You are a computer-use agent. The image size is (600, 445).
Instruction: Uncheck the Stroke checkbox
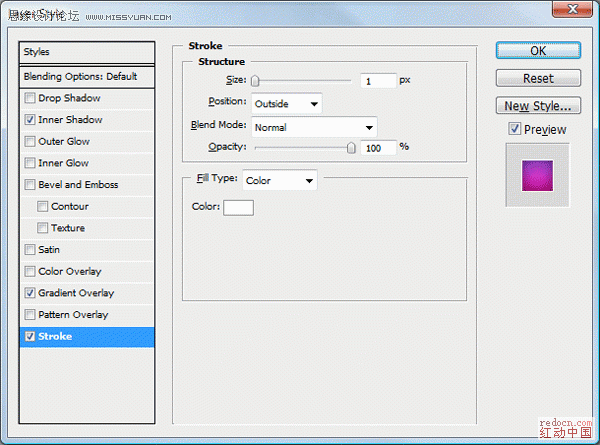click(29, 336)
